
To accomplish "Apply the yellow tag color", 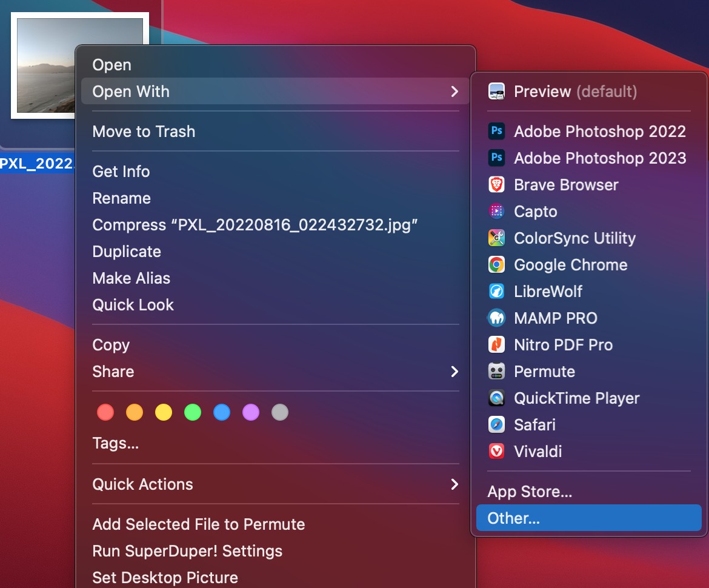I will pyautogui.click(x=164, y=412).
